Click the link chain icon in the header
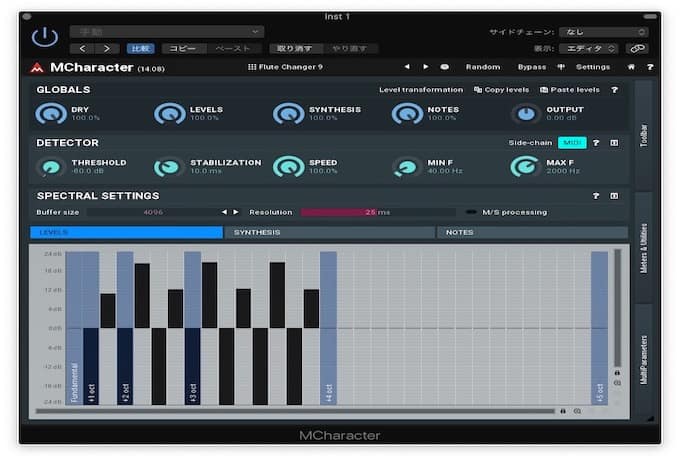 click(637, 49)
